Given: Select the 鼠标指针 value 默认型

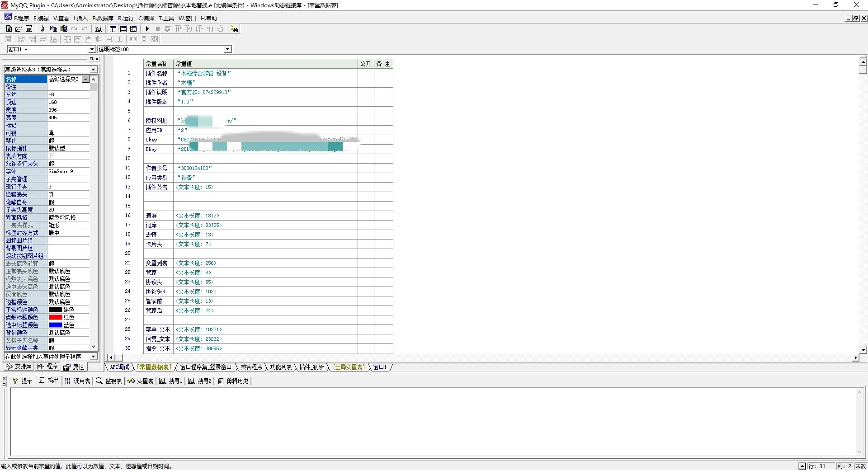Looking at the screenshot, I should (x=68, y=148).
